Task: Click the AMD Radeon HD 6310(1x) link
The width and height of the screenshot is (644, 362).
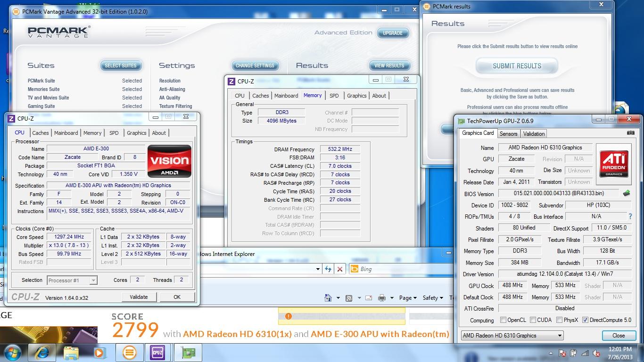Action: point(237,334)
